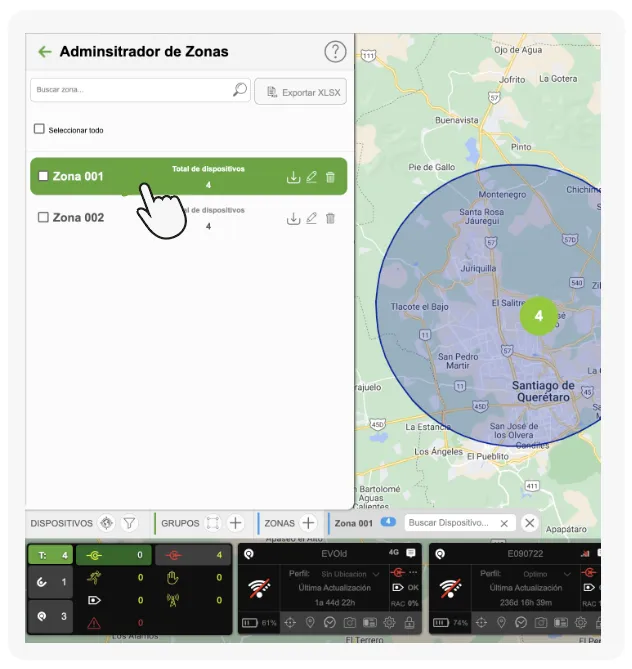Select the Zona 002 row

[x=188, y=218]
